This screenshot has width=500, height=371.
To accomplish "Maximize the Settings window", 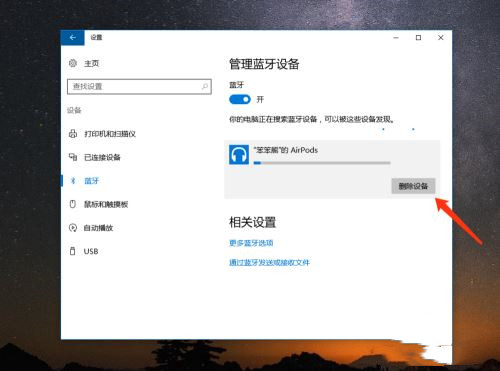I will click(x=418, y=38).
